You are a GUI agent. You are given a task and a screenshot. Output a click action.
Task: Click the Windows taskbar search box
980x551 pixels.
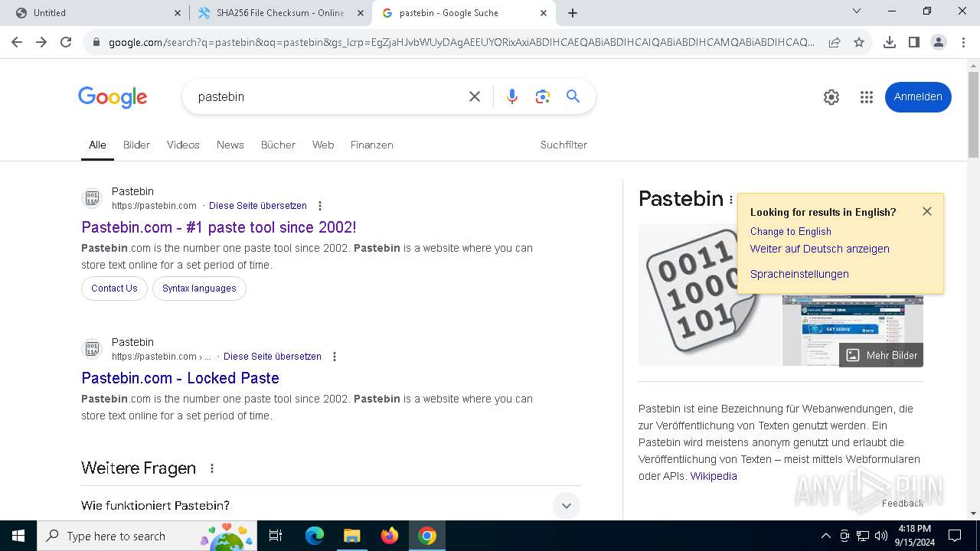pyautogui.click(x=147, y=536)
